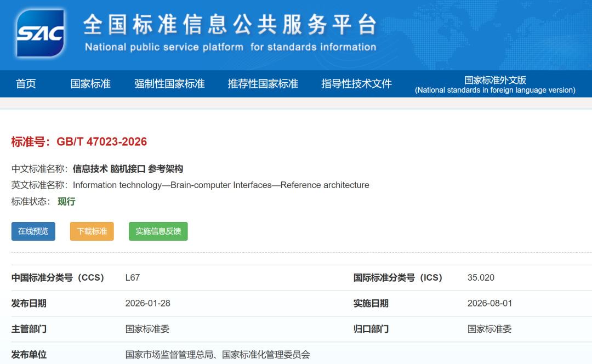Click the ICS value 35.020
Viewport: 592px width, 364px height.
tap(481, 277)
